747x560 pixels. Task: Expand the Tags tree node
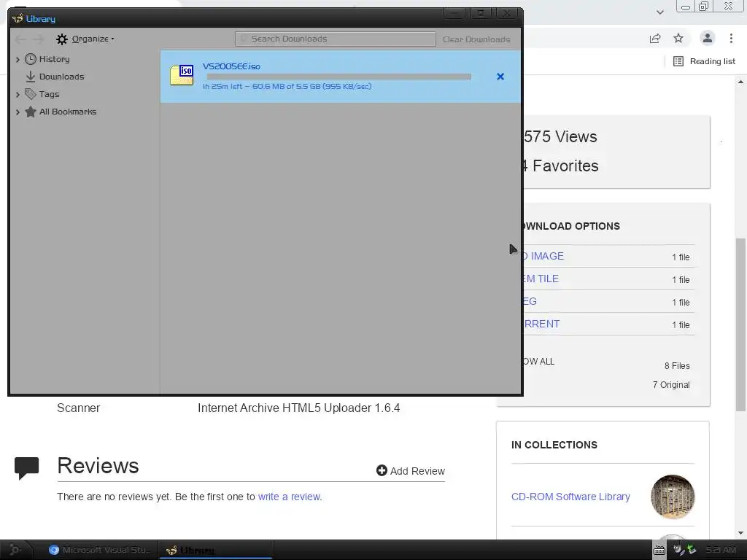click(x=18, y=94)
